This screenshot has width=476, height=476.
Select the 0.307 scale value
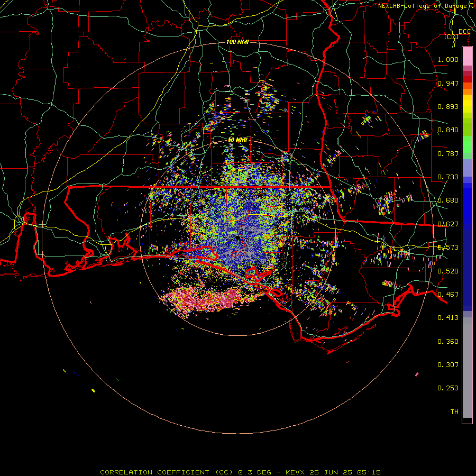point(448,365)
